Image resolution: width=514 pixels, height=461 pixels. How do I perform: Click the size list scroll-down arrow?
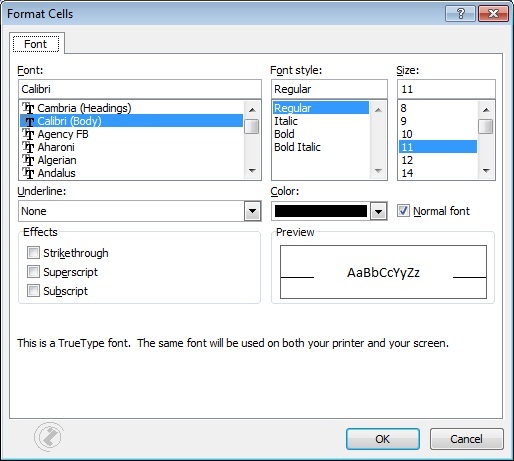coord(486,171)
